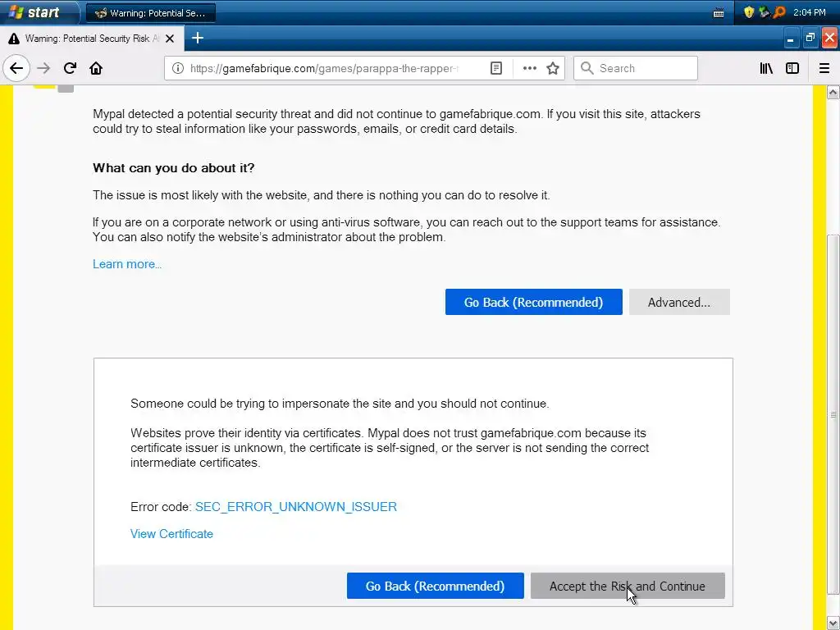Show site information icon in address bar
The width and height of the screenshot is (840, 630).
point(177,69)
